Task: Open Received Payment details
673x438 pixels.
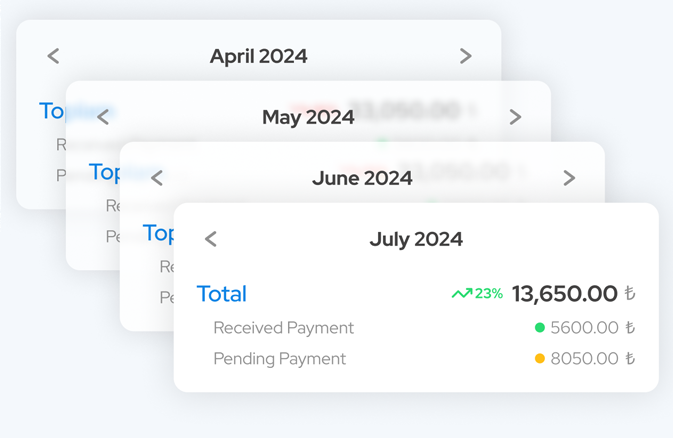Action: (284, 328)
